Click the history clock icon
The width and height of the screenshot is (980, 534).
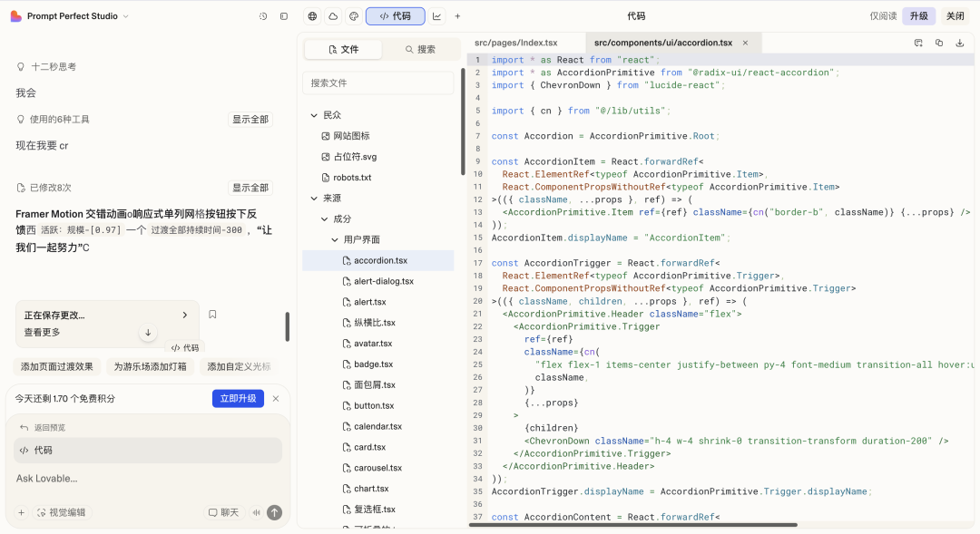[263, 16]
